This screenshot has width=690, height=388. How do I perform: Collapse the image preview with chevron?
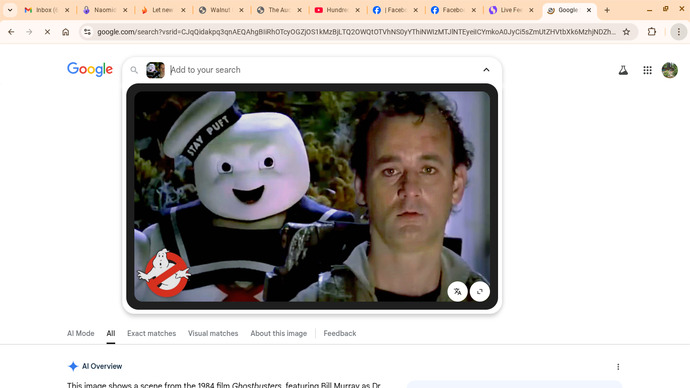pyautogui.click(x=486, y=70)
